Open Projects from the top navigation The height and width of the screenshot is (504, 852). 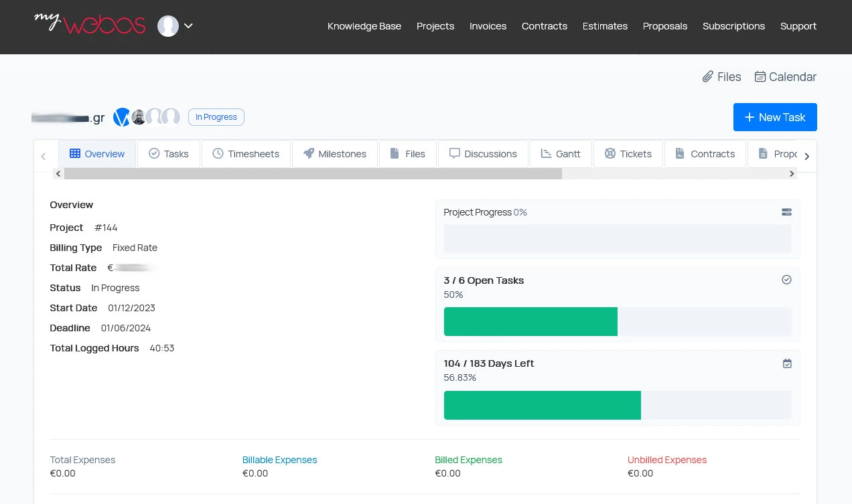(x=435, y=26)
